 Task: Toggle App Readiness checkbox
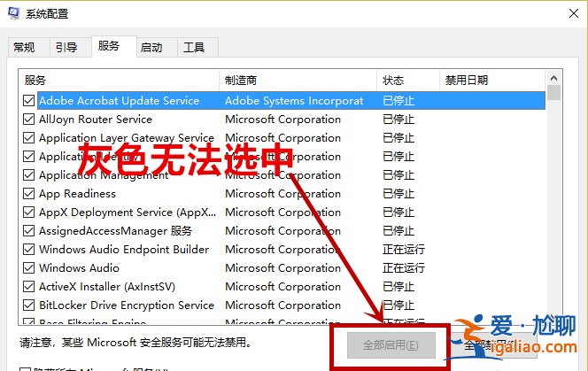[29, 194]
